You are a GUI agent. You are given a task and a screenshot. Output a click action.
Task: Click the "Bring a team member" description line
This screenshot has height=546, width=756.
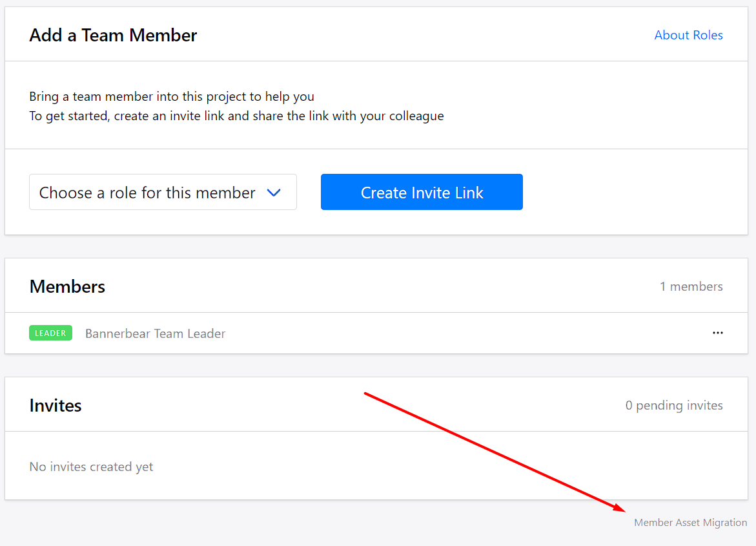pyautogui.click(x=172, y=97)
